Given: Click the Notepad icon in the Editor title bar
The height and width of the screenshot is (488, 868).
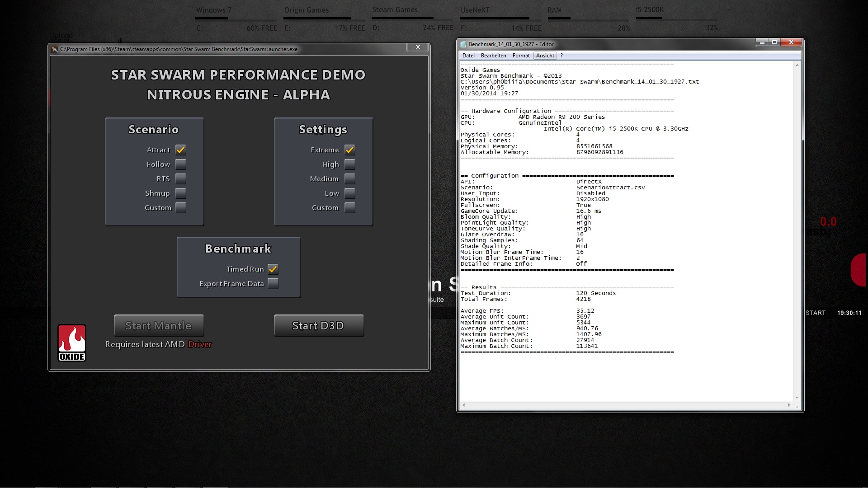Looking at the screenshot, I should pyautogui.click(x=463, y=44).
